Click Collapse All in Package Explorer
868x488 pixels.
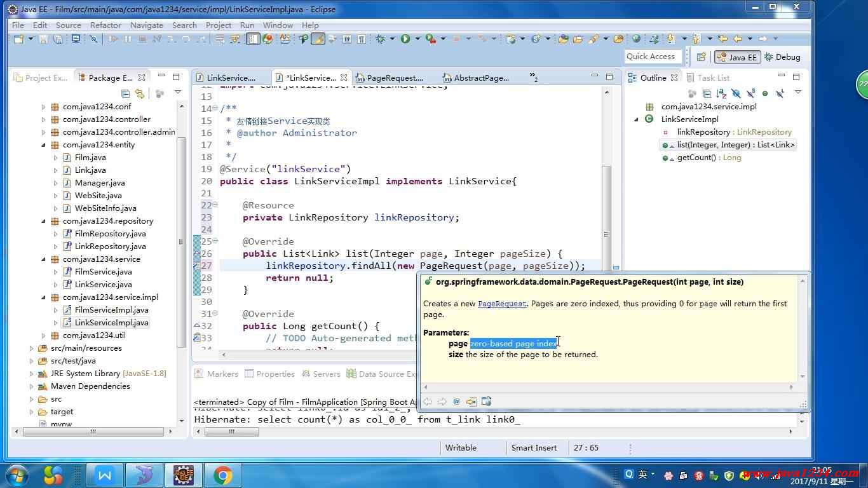click(126, 93)
